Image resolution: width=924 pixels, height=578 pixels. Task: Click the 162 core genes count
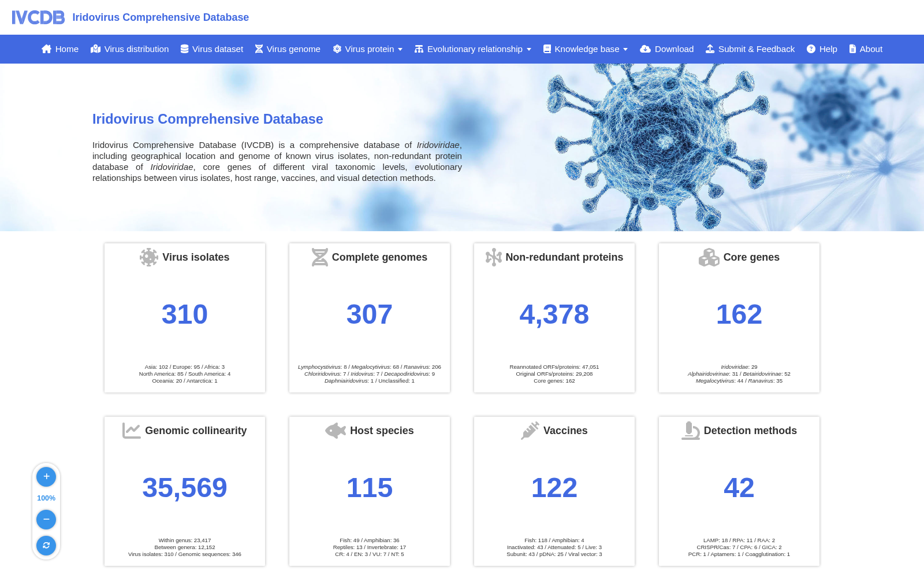tap(739, 314)
